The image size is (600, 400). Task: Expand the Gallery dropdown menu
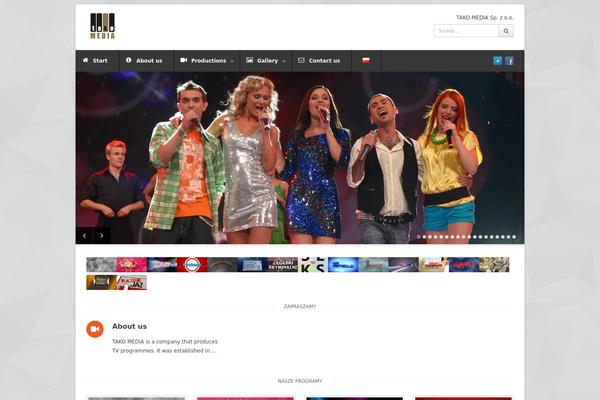tap(266, 61)
